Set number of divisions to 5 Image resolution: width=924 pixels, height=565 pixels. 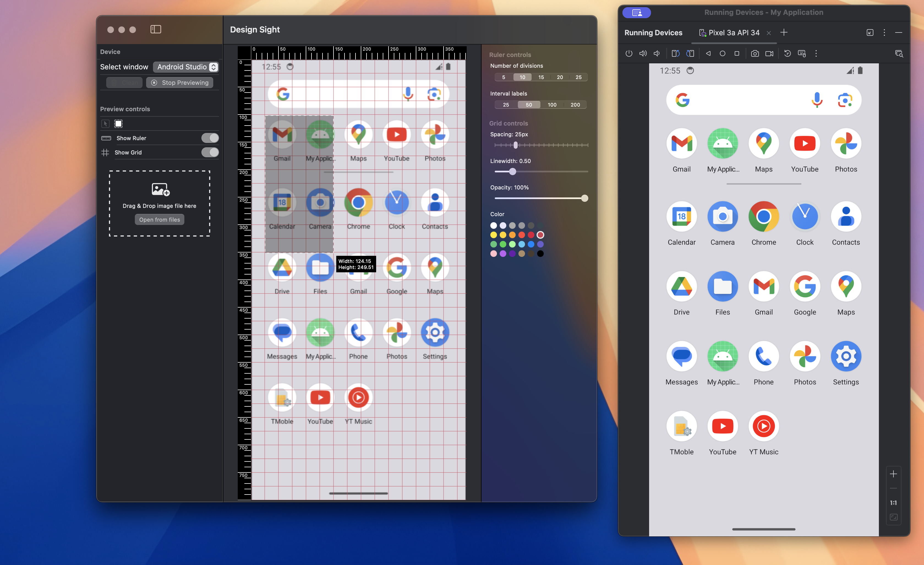pyautogui.click(x=504, y=77)
